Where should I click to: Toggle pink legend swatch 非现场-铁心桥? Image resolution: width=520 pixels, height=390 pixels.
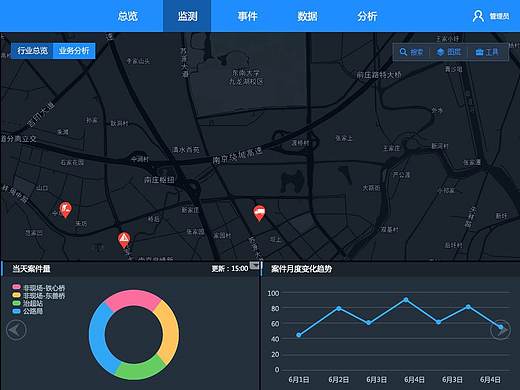pos(16,287)
